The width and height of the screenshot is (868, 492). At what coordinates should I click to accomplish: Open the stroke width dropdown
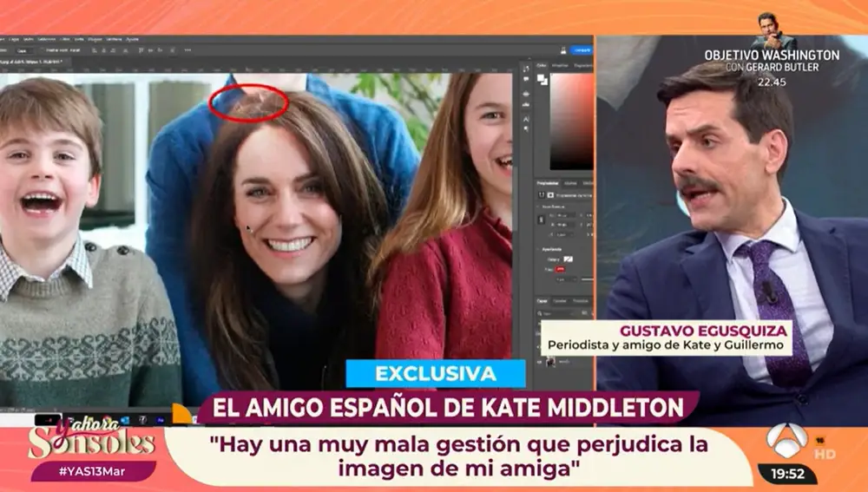566,279
